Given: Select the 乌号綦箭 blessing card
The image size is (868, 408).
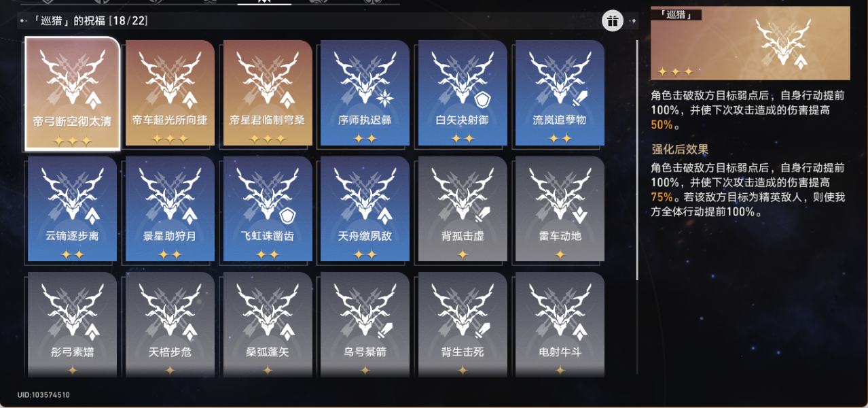Looking at the screenshot, I should coord(365,325).
